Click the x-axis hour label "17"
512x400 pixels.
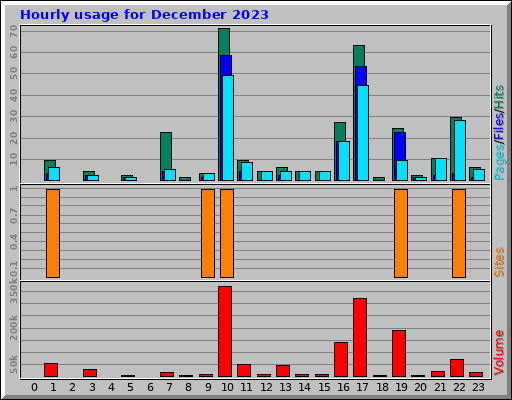362,387
